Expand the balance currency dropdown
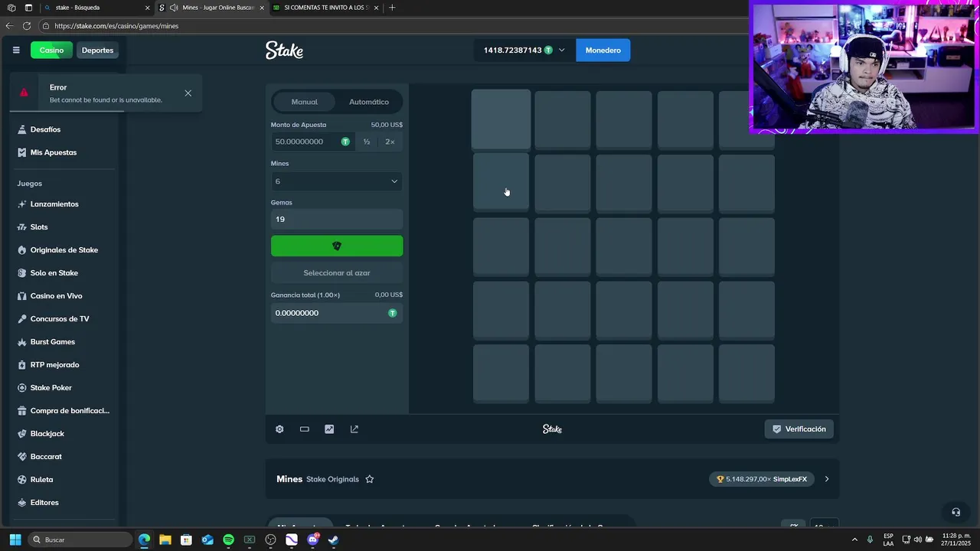This screenshot has width=980, height=551. click(561, 51)
